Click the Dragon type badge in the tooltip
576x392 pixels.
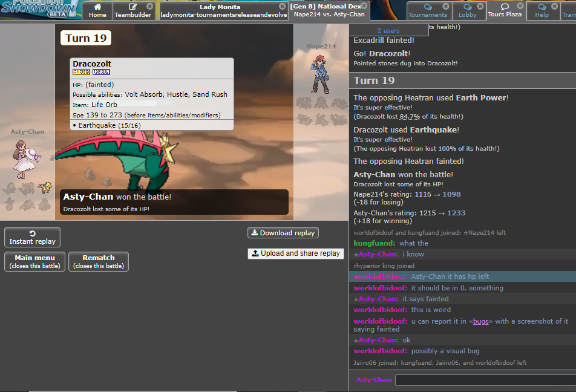click(x=101, y=72)
